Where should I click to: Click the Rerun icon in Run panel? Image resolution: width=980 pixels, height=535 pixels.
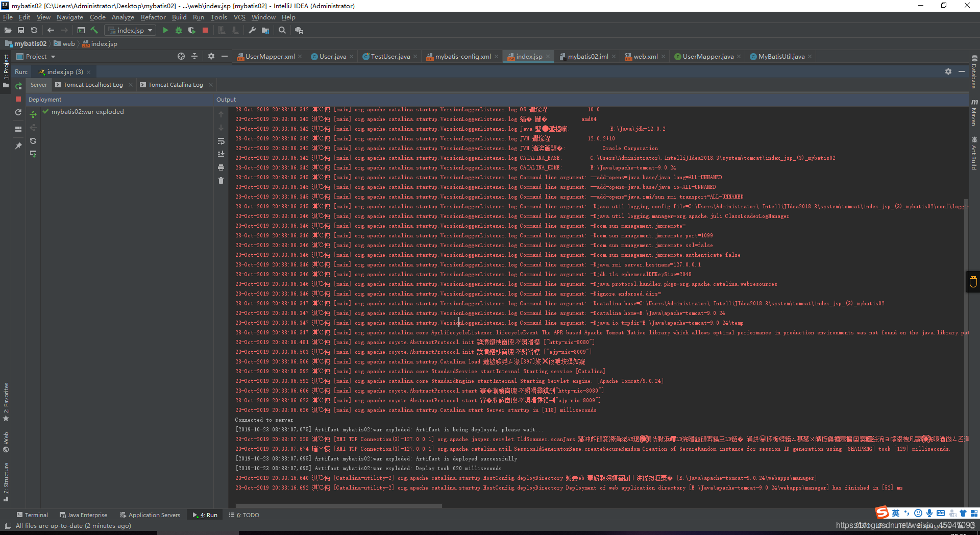[18, 86]
